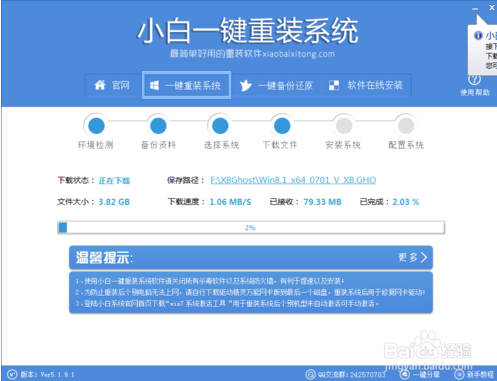Click the 备份资料 step circle
Screen dimensions: 497x381
click(158, 126)
